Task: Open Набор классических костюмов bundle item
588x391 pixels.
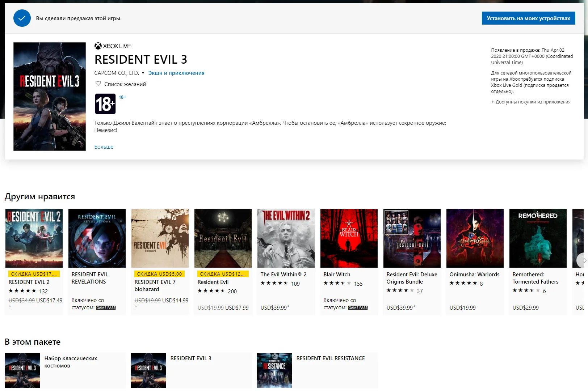Action: (65, 371)
